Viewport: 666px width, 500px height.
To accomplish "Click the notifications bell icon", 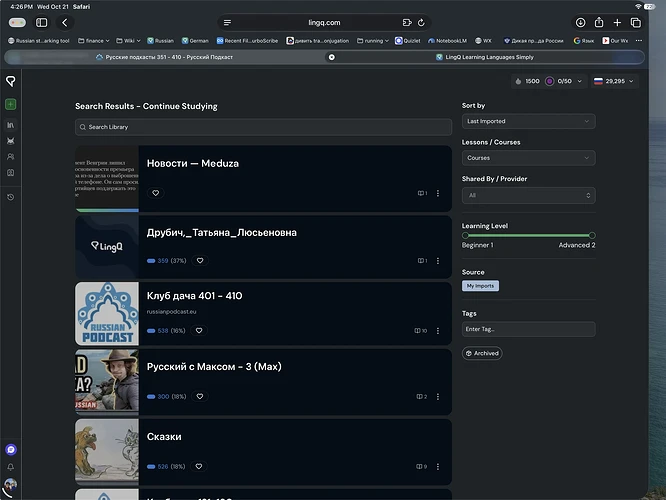I will tap(11, 467).
